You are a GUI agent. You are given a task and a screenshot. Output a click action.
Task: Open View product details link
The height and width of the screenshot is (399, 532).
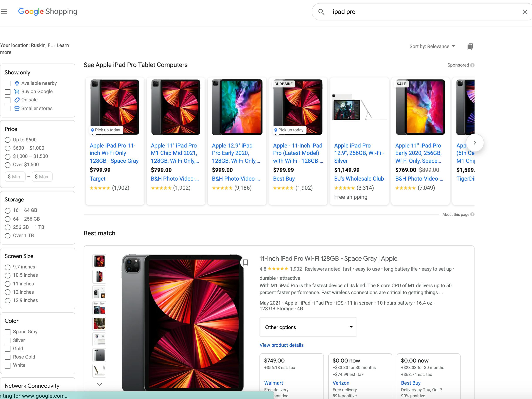(281, 345)
